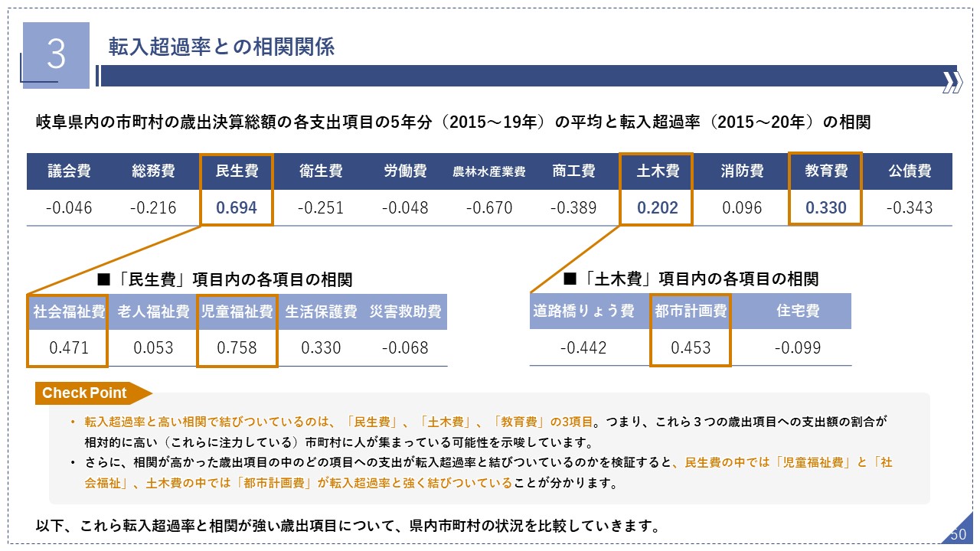
Task: Select the 児童福祉費 cell
Action: (x=237, y=312)
